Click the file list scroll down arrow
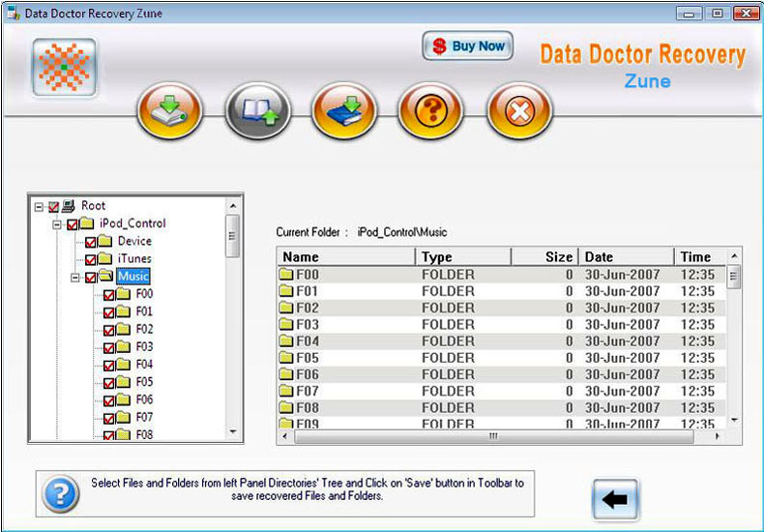Viewport: 764px width, 532px height. pos(734,420)
